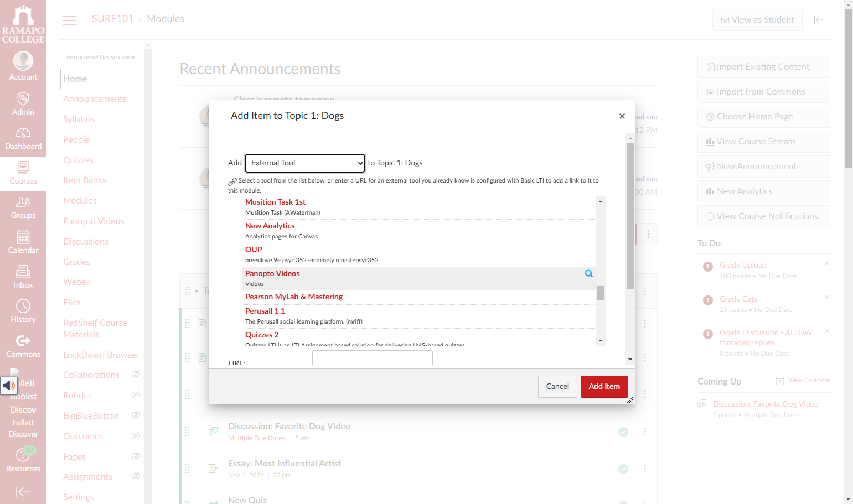Click the SURF101 breadcrumb link

point(112,19)
